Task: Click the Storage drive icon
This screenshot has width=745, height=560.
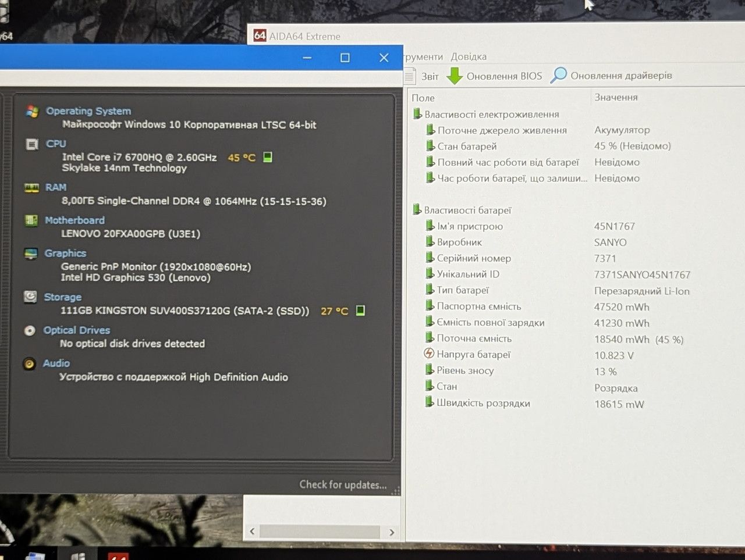Action: tap(30, 297)
